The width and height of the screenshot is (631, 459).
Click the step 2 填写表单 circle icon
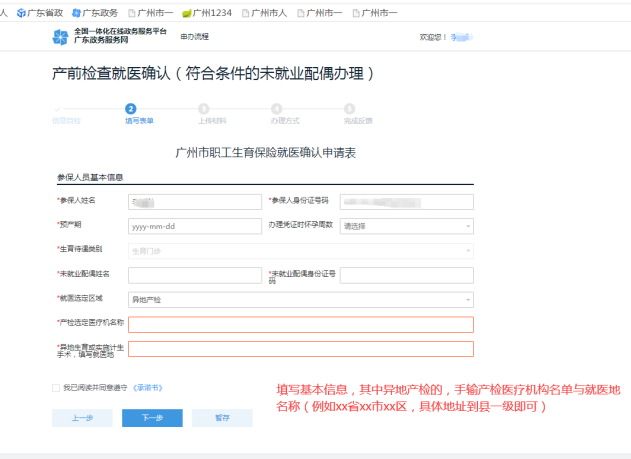131,109
